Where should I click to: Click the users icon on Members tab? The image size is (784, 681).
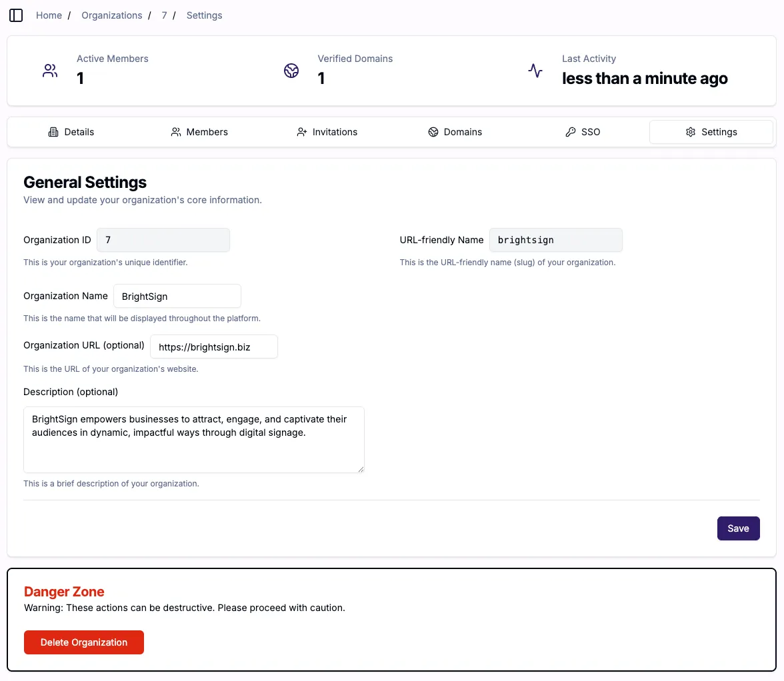(x=176, y=132)
